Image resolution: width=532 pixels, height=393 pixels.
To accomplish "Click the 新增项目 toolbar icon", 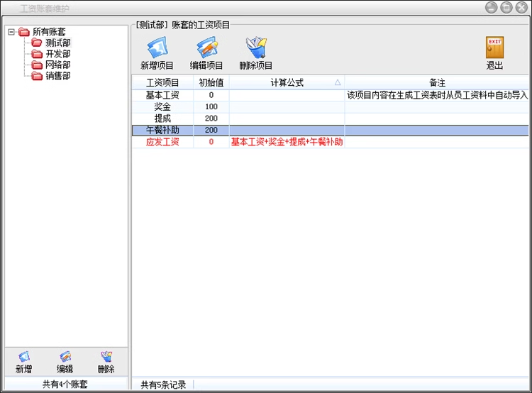I will tap(157, 47).
